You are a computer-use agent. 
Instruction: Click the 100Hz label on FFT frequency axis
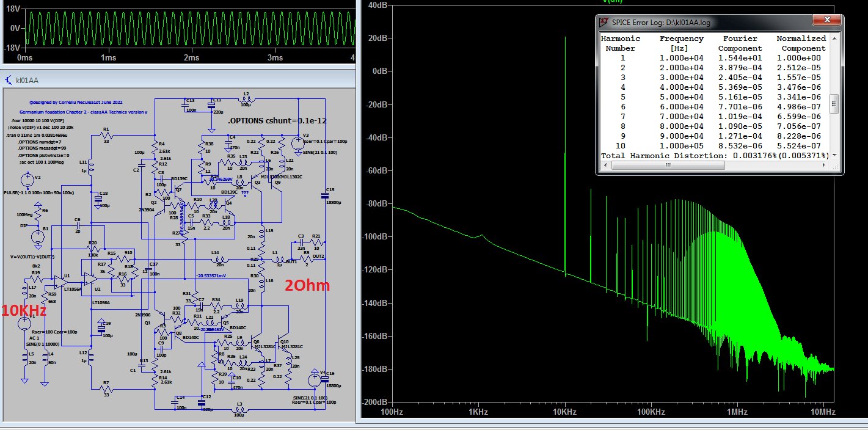(392, 412)
